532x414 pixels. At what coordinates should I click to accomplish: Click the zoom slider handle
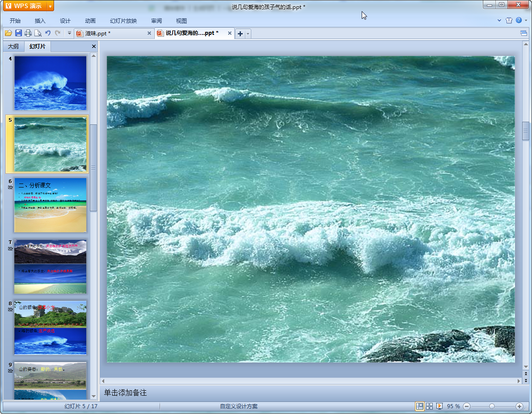point(492,406)
